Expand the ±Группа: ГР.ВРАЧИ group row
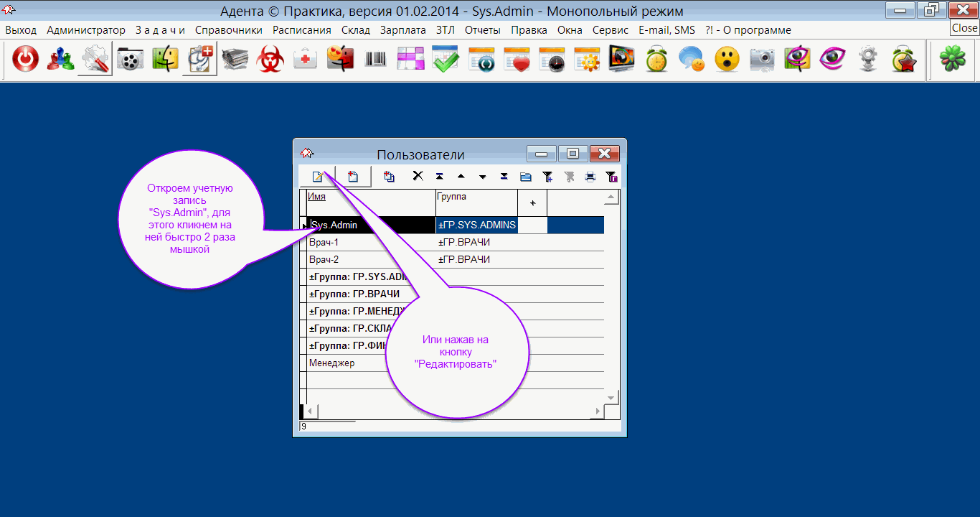The height and width of the screenshot is (517, 980). 354,294
